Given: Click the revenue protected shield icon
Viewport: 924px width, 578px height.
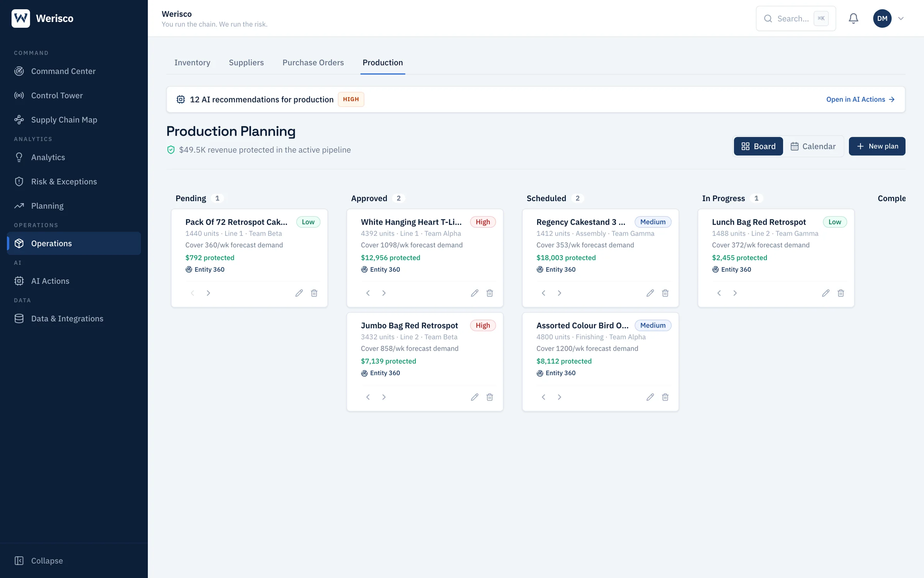Looking at the screenshot, I should tap(171, 150).
